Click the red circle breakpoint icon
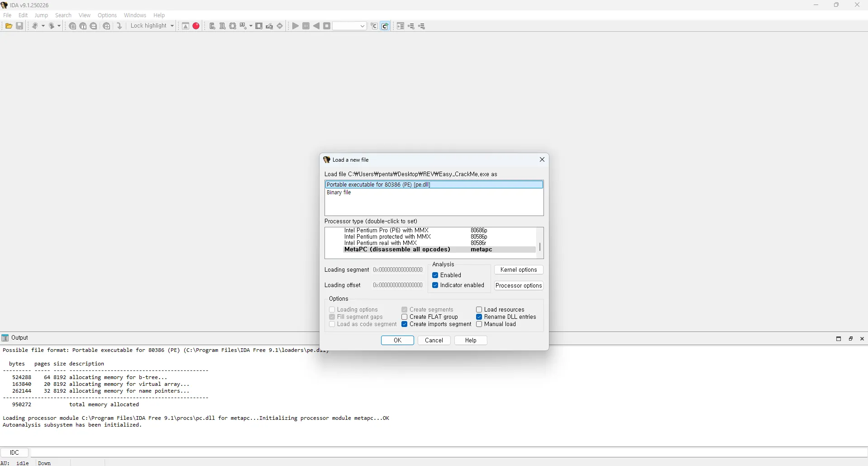868x466 pixels. pyautogui.click(x=196, y=26)
